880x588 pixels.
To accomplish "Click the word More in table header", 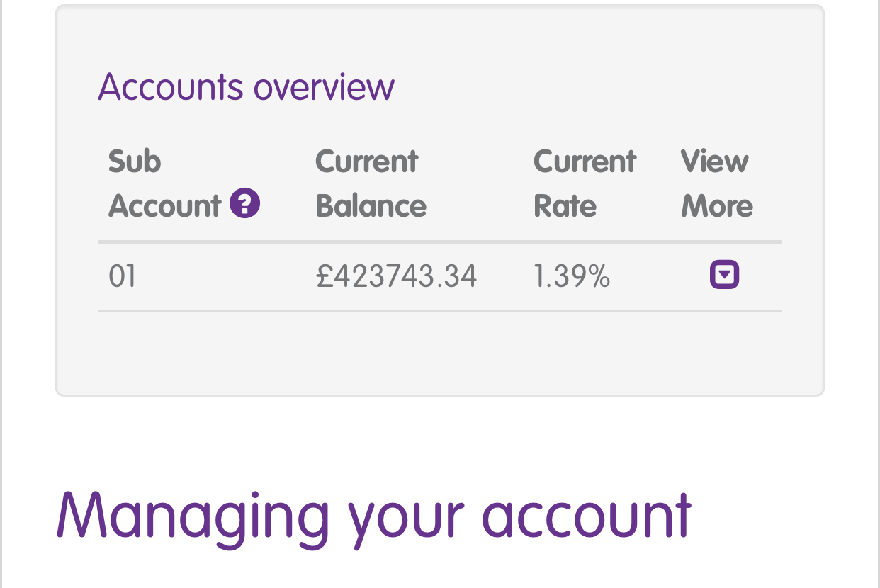I will coord(717,206).
